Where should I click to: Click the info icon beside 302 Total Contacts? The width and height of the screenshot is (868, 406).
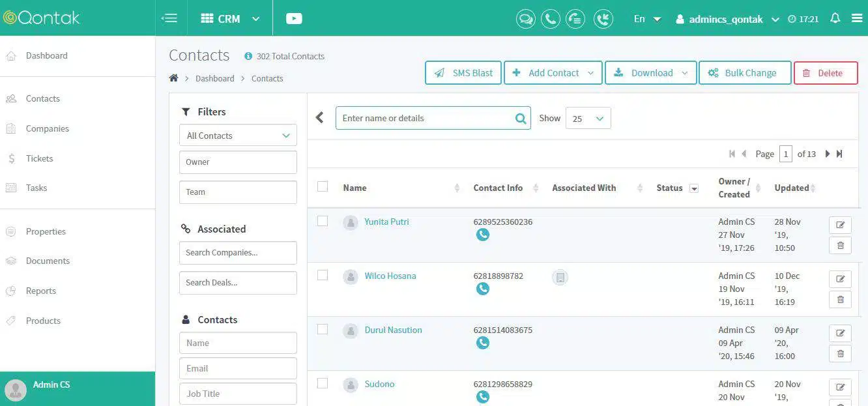pyautogui.click(x=248, y=56)
